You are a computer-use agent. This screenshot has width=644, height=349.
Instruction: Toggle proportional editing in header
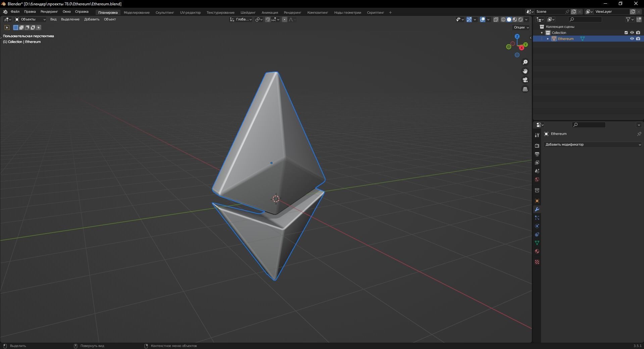pyautogui.click(x=285, y=19)
